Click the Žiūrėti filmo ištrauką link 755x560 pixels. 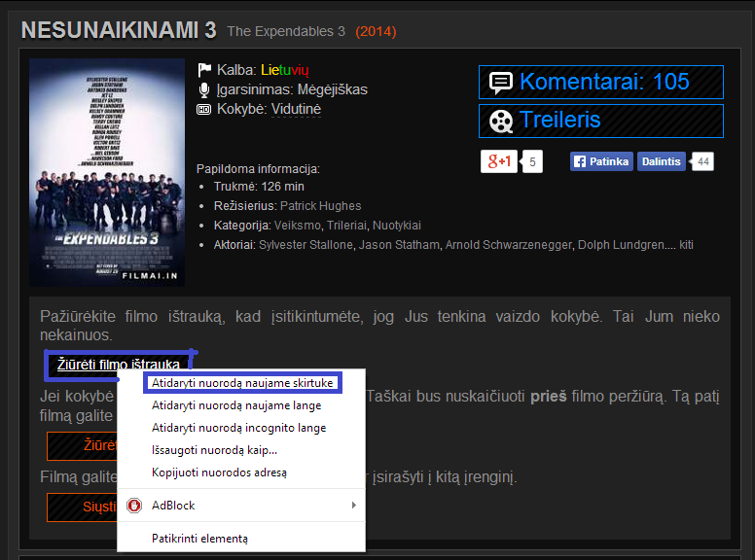point(119,365)
